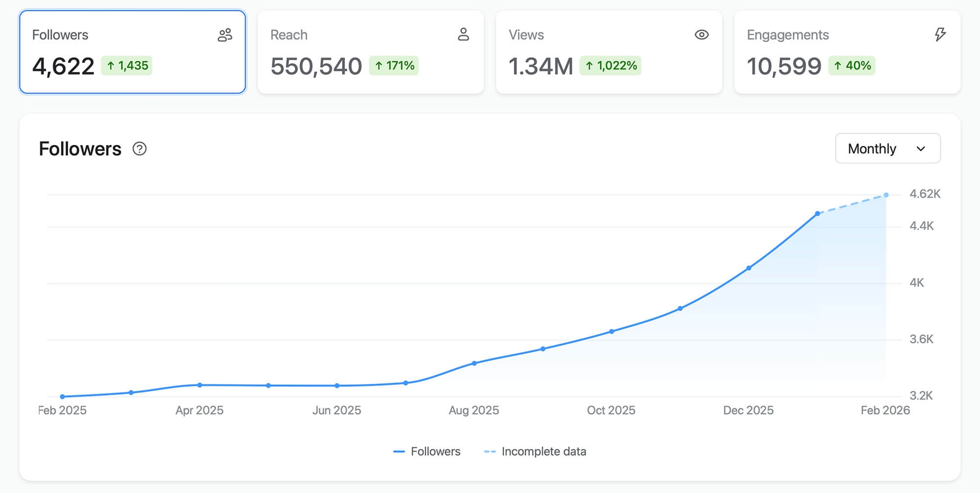Select the Followers metric card
Viewport: 980px width, 493px height.
click(x=132, y=52)
